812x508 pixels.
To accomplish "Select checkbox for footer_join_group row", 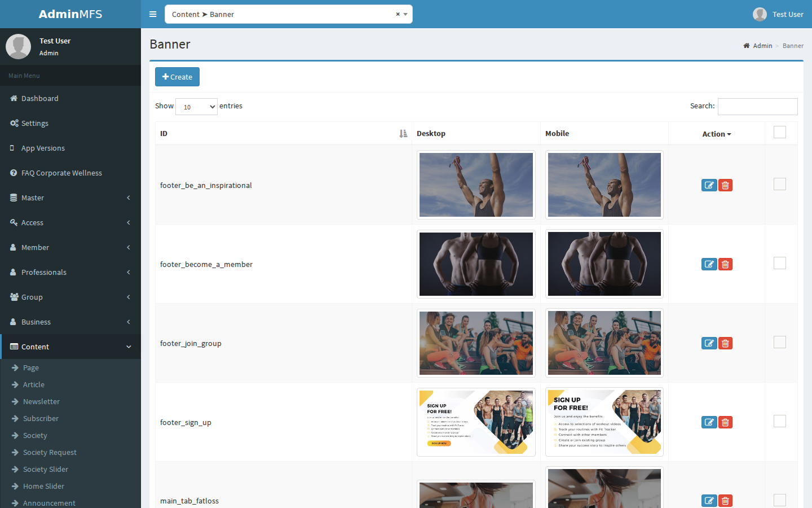I will click(780, 342).
